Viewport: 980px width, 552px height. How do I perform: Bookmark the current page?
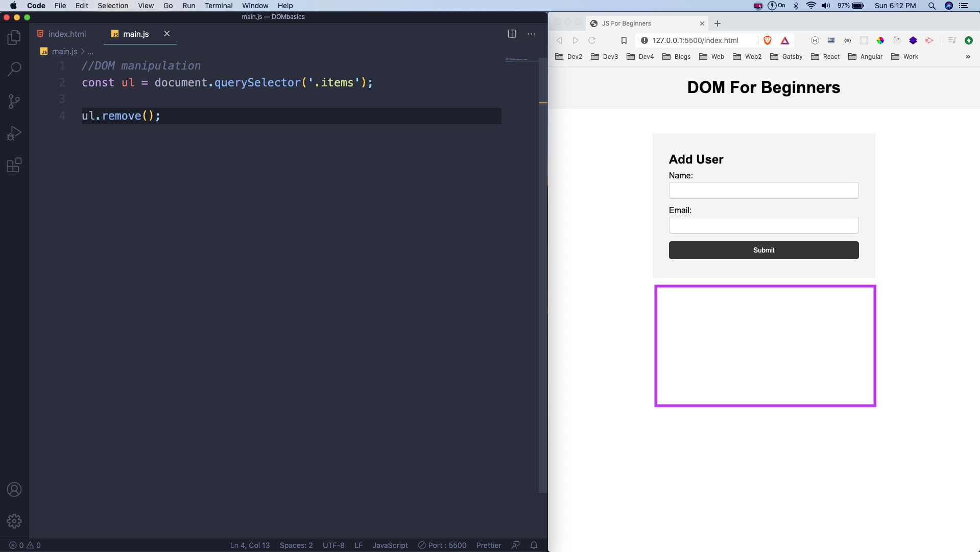[624, 40]
